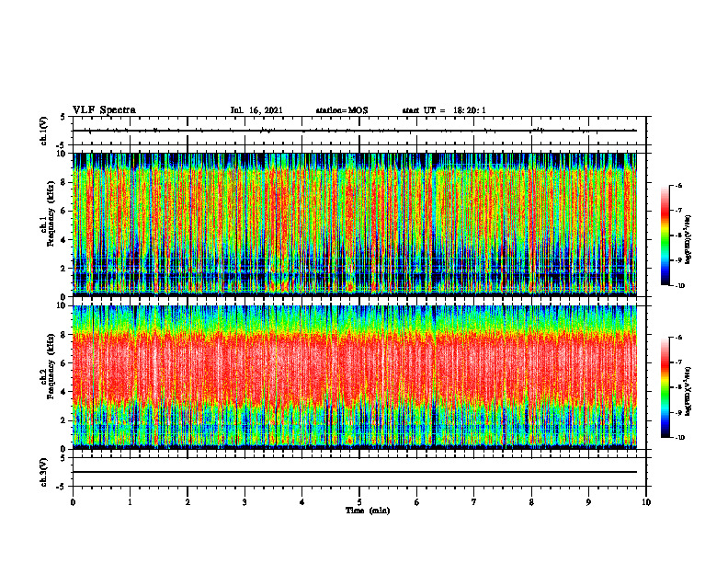Click the 'ch.1(V)' axis label
728x563 pixels.
tap(44, 131)
